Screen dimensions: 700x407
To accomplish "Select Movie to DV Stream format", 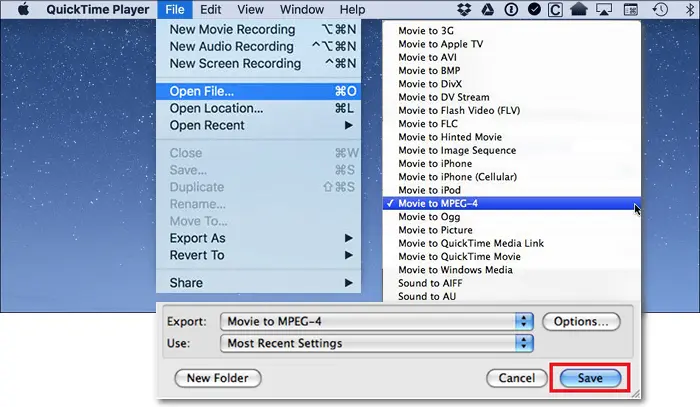I will pos(512,97).
